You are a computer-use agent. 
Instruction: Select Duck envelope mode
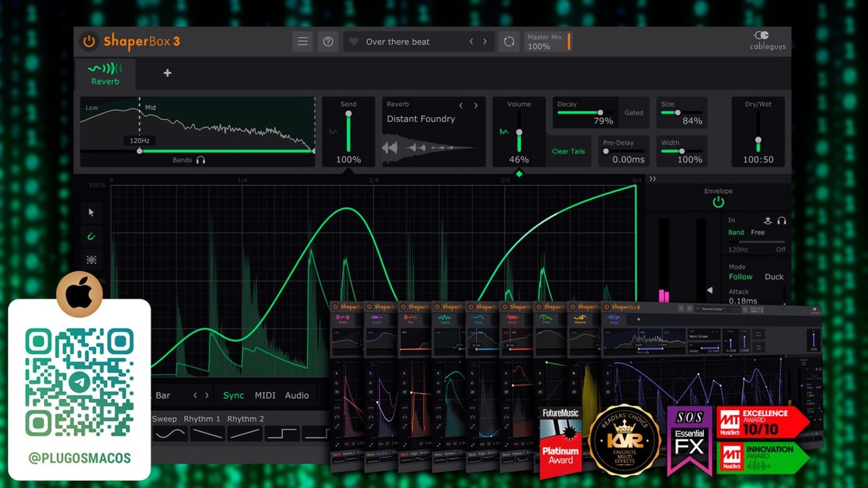(774, 277)
